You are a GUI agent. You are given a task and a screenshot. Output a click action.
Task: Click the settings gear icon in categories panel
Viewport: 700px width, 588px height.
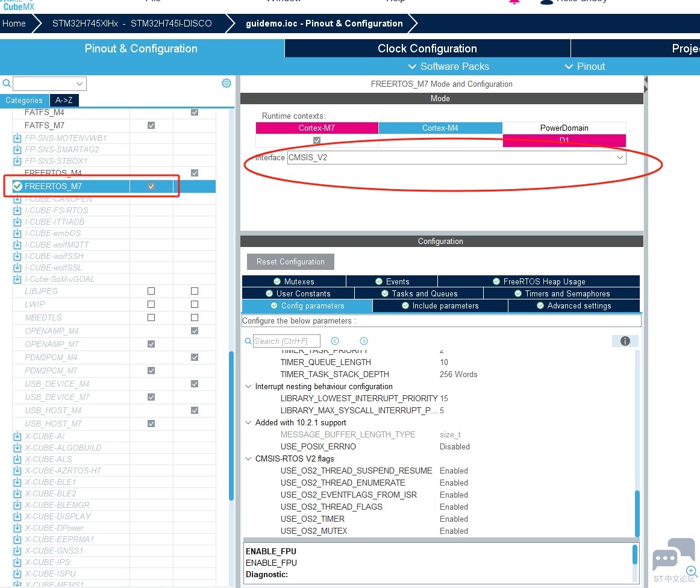(x=227, y=83)
